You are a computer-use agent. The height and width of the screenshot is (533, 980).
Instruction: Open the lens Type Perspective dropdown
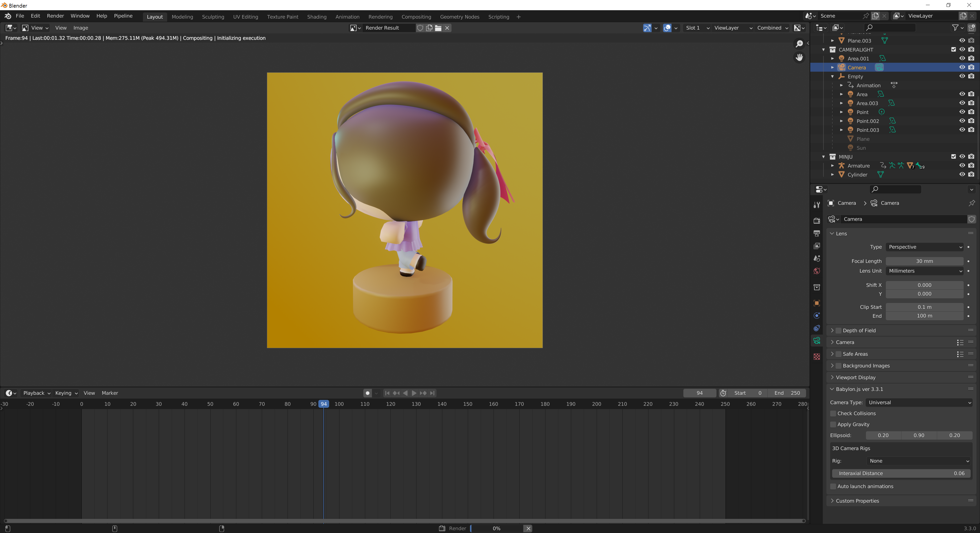tap(924, 247)
